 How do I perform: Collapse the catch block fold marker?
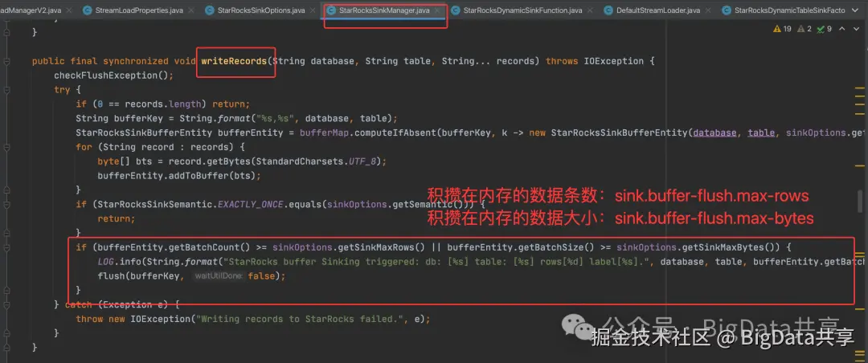pyautogui.click(x=6, y=304)
